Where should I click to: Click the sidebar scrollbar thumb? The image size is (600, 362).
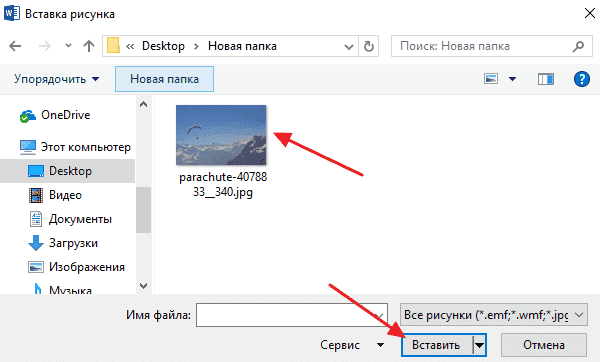pos(143,210)
